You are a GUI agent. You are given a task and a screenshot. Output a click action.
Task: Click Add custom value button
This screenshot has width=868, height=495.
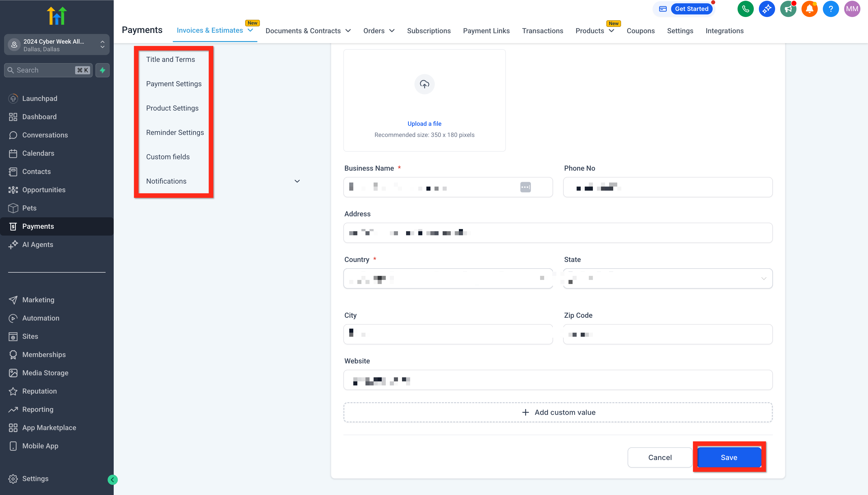(x=558, y=412)
